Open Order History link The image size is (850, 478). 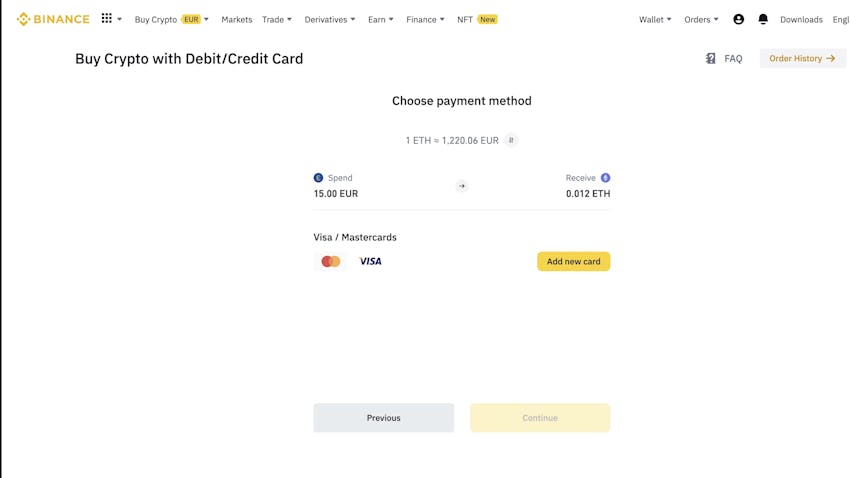[x=802, y=59]
